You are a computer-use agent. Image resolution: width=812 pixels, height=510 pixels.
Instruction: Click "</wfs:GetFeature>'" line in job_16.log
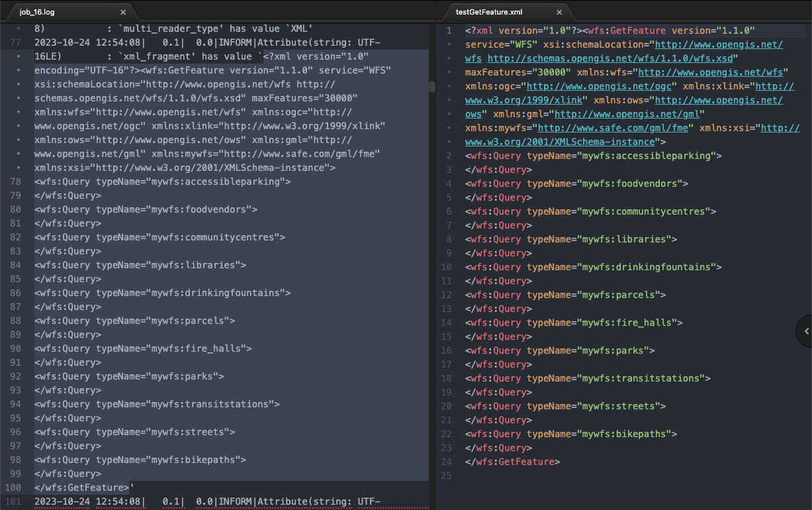[x=85, y=487]
